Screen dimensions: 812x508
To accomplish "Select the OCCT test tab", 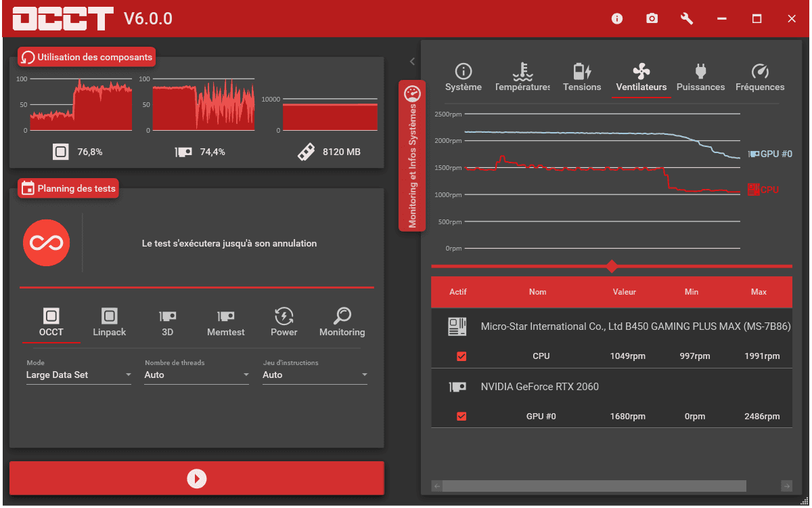I will (x=51, y=322).
